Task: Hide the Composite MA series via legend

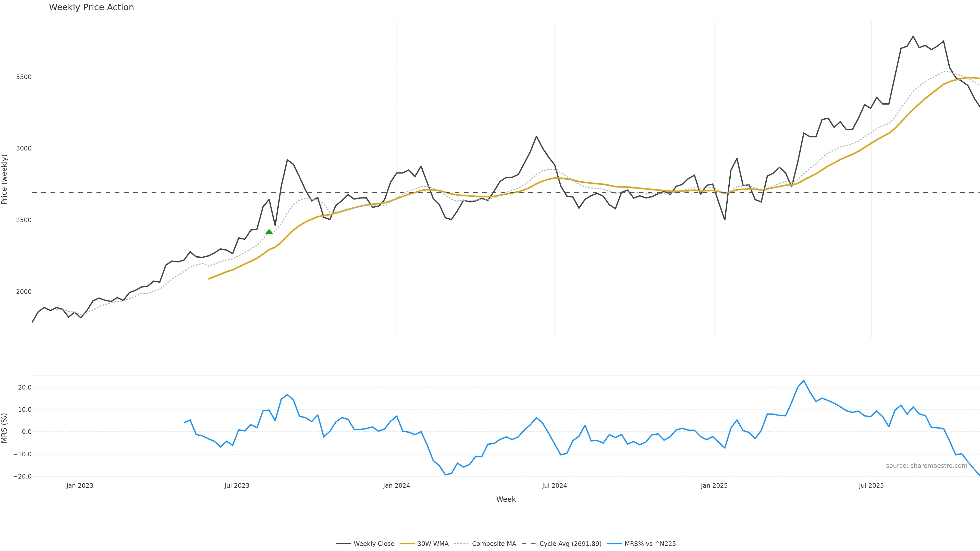Action: 493,544
